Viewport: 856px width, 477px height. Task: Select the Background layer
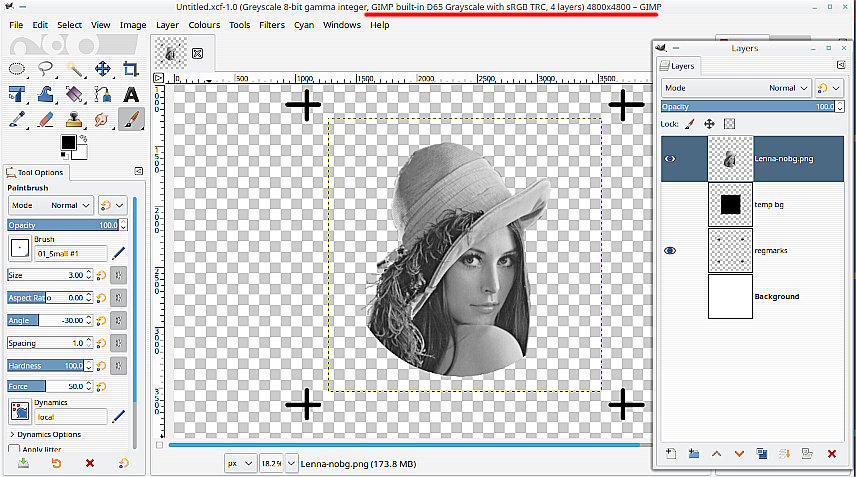pos(776,297)
